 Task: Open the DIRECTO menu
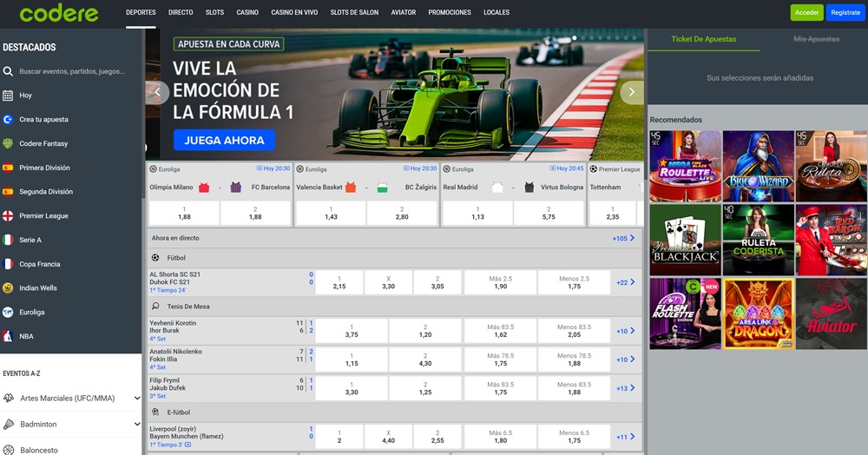(181, 12)
